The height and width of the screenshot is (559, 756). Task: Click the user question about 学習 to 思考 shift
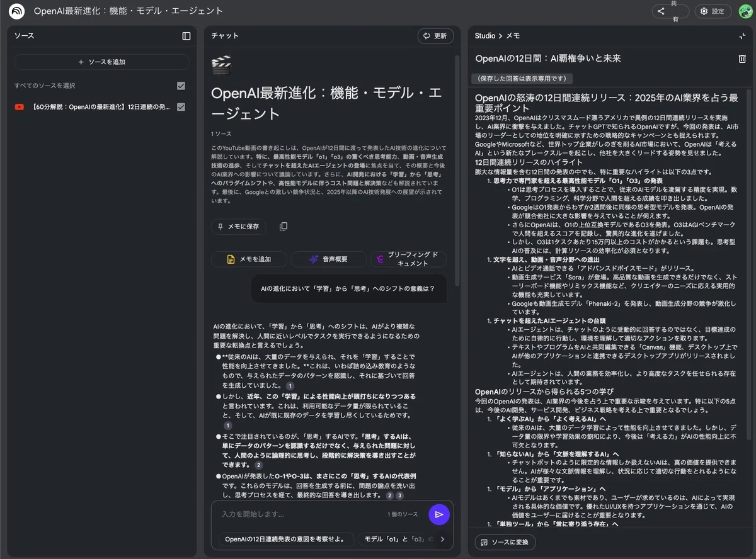pyautogui.click(x=348, y=289)
